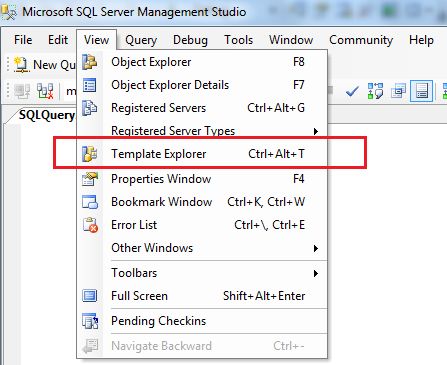This screenshot has height=365, width=447.
Task: Click the display estimated execution plan icon
Action: coord(375,91)
